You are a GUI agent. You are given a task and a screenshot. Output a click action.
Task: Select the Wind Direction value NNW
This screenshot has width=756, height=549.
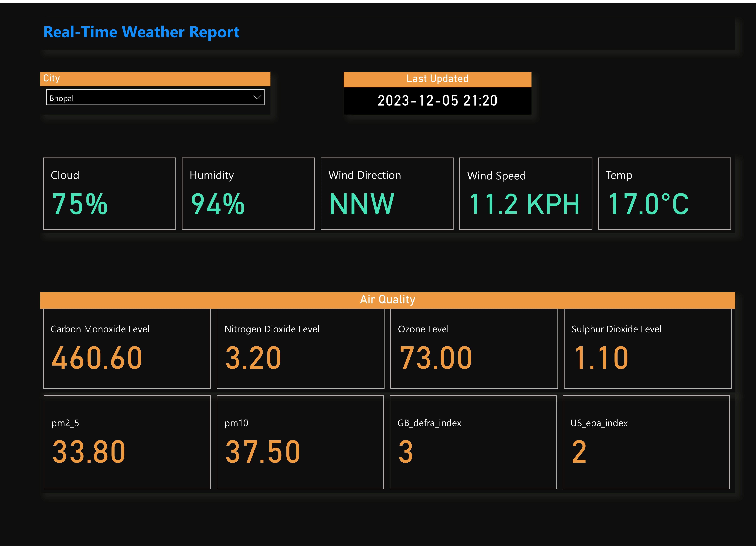[362, 204]
